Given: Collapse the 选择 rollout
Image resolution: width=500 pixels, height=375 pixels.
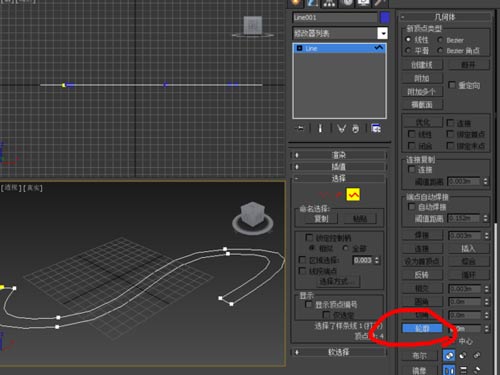Looking at the screenshot, I should (x=339, y=178).
